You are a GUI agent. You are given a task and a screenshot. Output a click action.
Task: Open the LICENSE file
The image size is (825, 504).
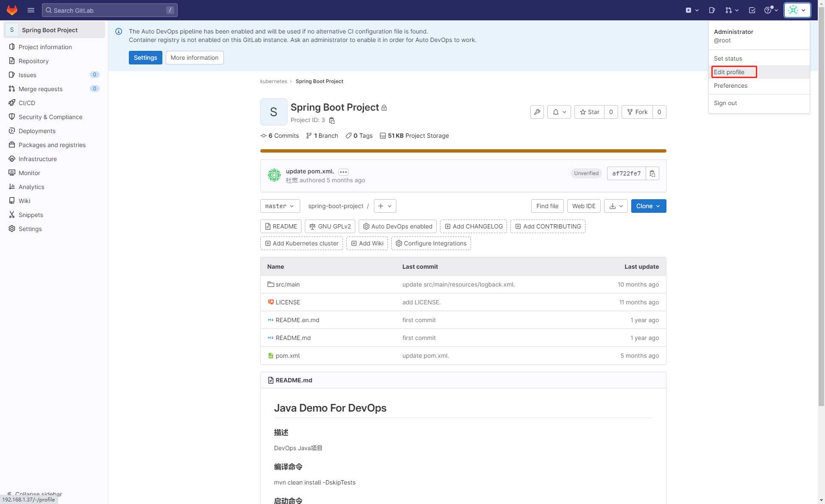click(x=288, y=302)
